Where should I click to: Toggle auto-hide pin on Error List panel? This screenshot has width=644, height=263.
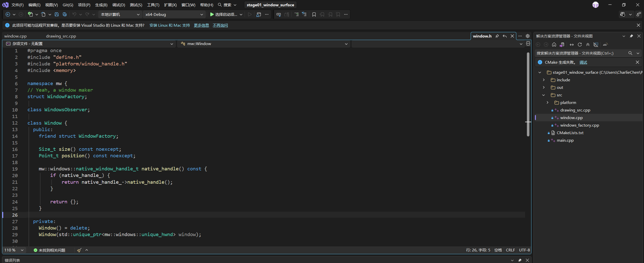pos(520,260)
